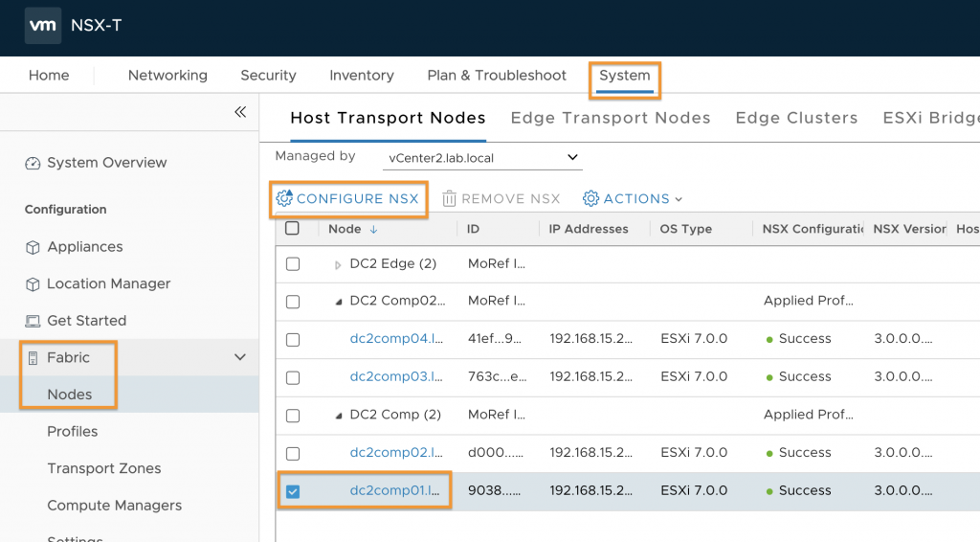Click the dc2comp04 Success status cell
The width and height of the screenshot is (980, 542).
pyautogui.click(x=799, y=339)
